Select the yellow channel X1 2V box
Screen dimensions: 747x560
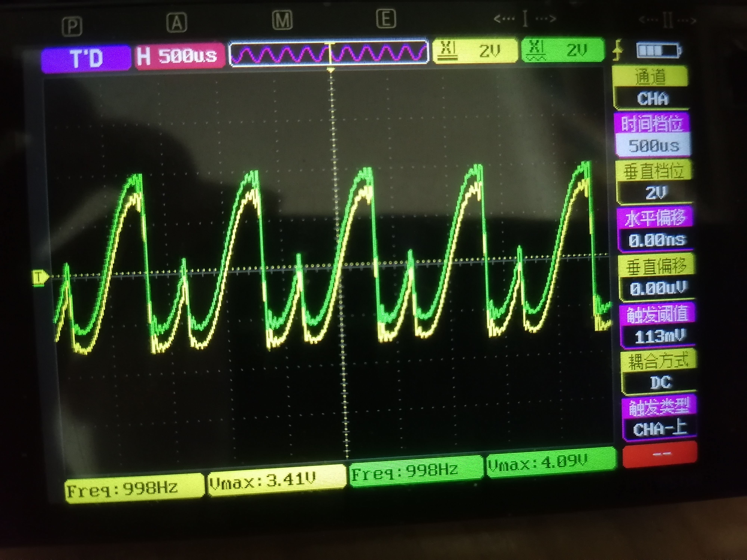pyautogui.click(x=475, y=51)
